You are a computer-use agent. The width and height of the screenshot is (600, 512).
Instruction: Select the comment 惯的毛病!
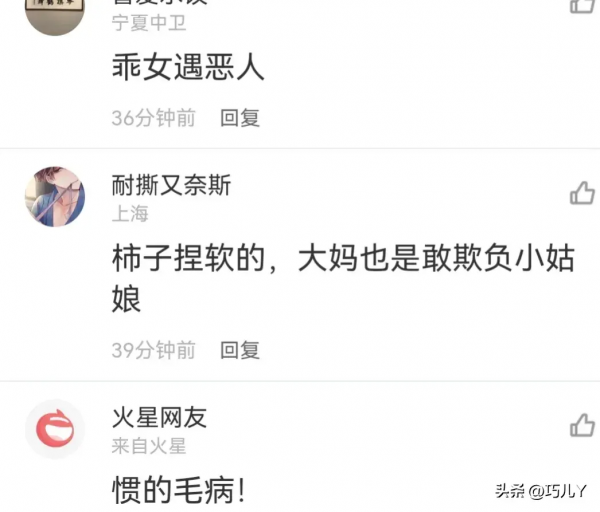point(178,490)
